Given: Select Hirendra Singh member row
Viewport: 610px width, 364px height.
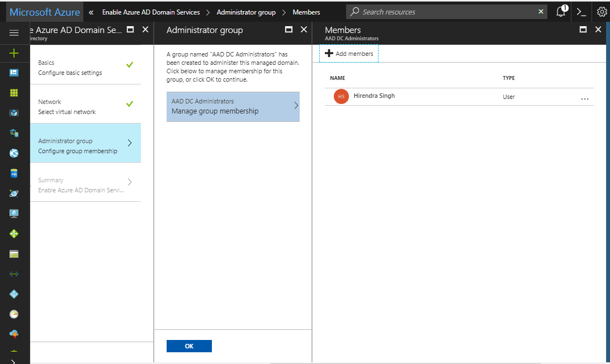Looking at the screenshot, I should [459, 96].
